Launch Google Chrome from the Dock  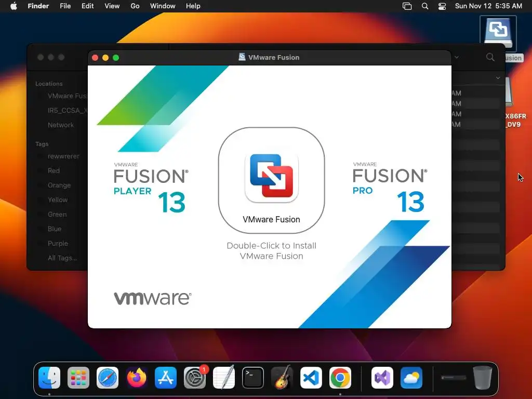[x=340, y=378]
